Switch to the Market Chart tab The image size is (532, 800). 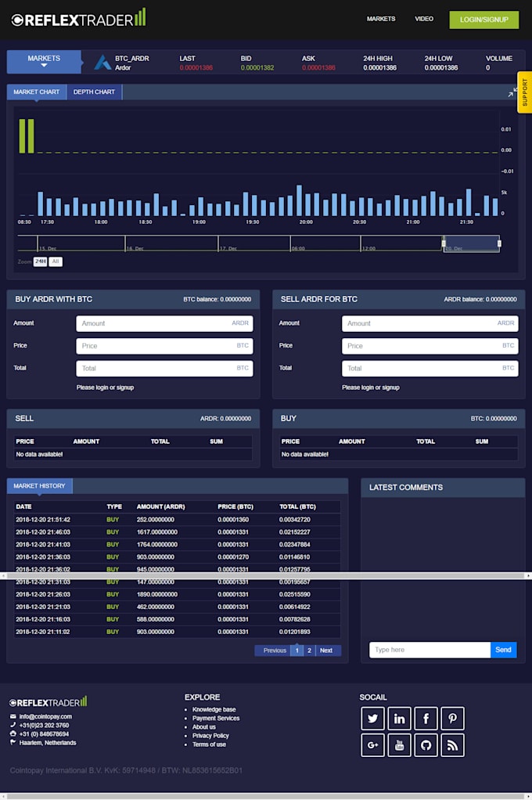click(36, 92)
